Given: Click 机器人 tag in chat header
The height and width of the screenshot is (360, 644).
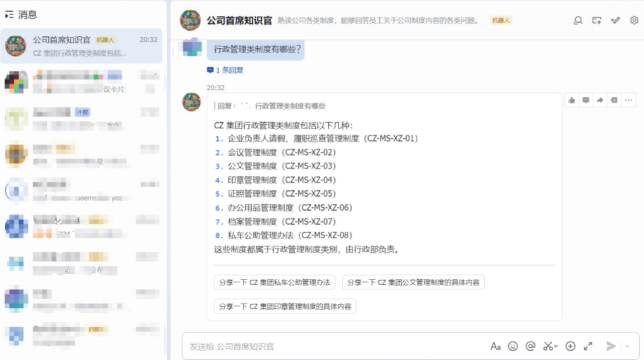Looking at the screenshot, I should pos(501,20).
